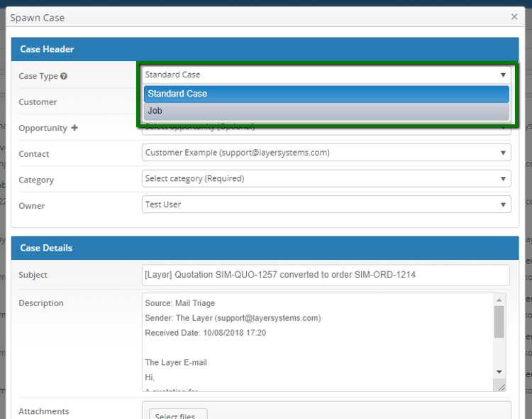The height and width of the screenshot is (419, 532).
Task: Select Standard Case option in list
Action: [326, 94]
